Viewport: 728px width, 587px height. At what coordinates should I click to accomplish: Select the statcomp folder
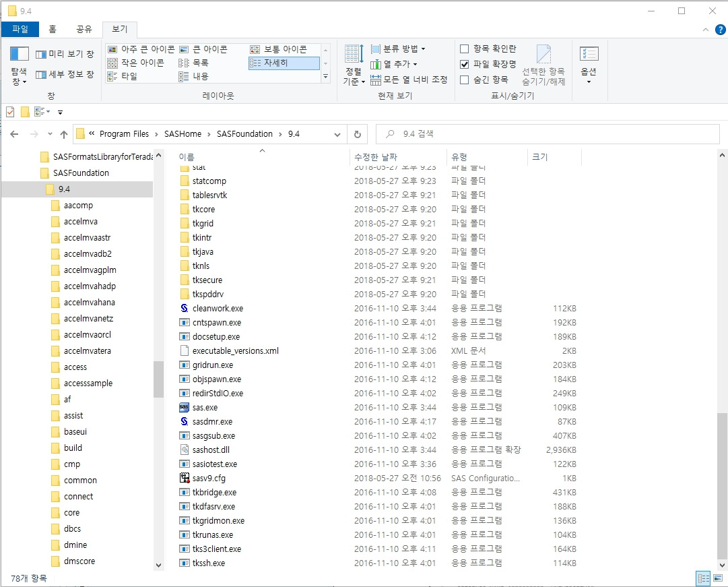pyautogui.click(x=209, y=181)
